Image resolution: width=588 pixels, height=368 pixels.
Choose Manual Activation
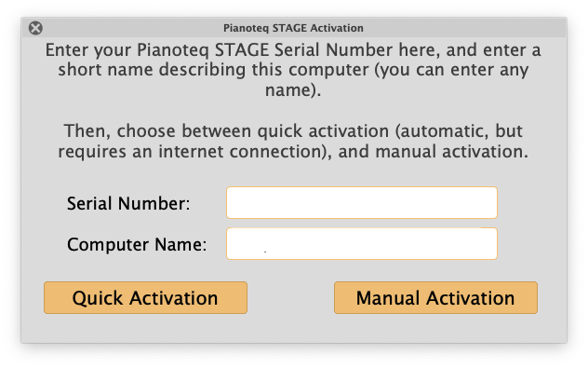click(x=435, y=298)
